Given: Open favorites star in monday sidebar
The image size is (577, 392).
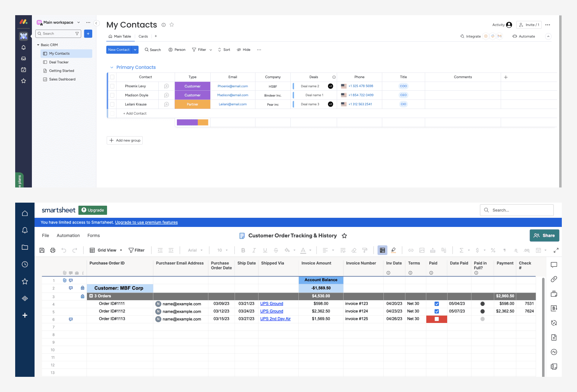Looking at the screenshot, I should [24, 81].
